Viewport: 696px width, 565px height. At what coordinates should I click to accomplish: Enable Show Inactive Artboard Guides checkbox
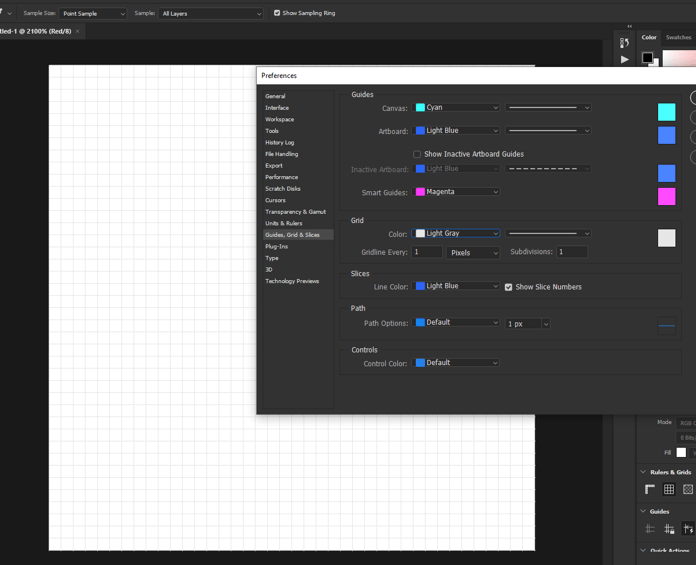coord(417,154)
